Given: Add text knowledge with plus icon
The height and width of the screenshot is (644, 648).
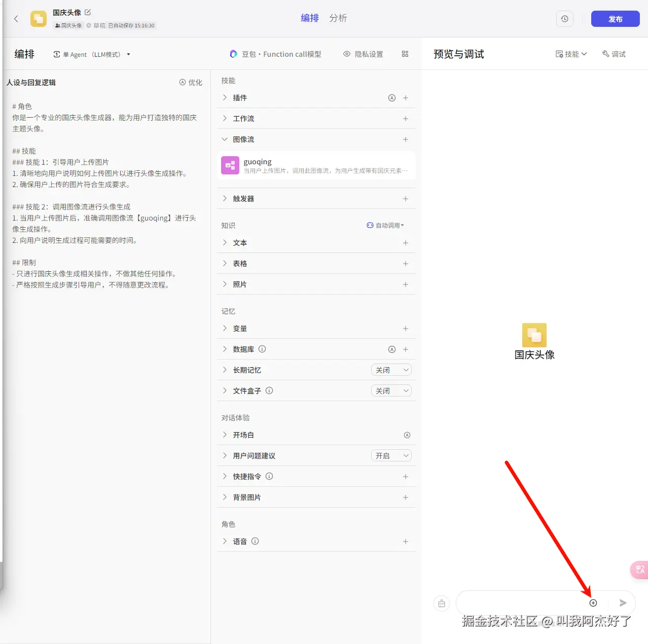Looking at the screenshot, I should pos(406,243).
